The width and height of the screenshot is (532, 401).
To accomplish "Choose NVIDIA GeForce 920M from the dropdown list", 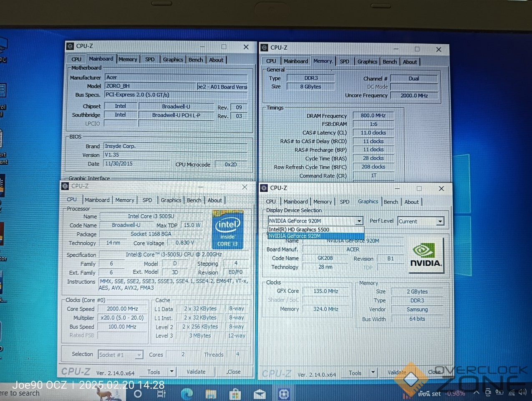I will 316,236.
